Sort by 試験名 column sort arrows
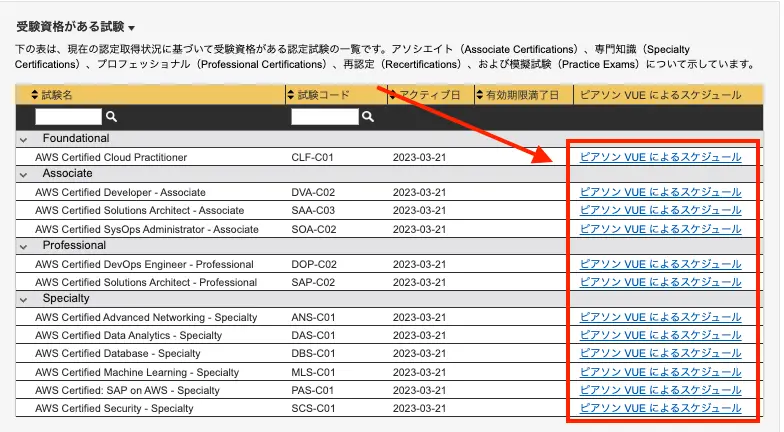The image size is (784, 432). (x=34, y=94)
